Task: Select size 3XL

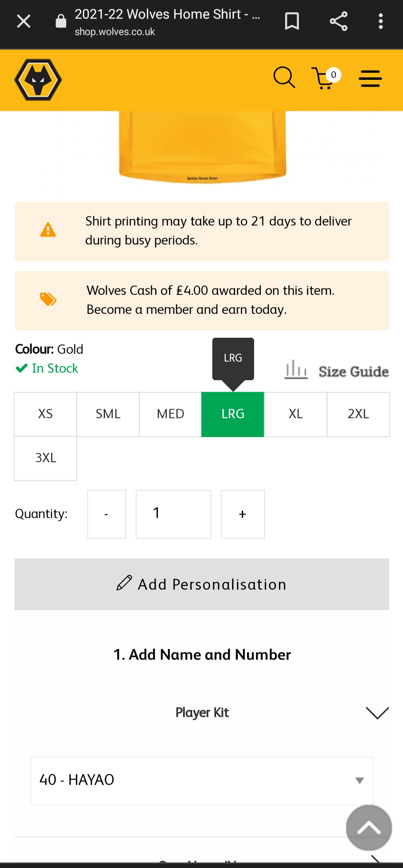Action: click(x=46, y=458)
